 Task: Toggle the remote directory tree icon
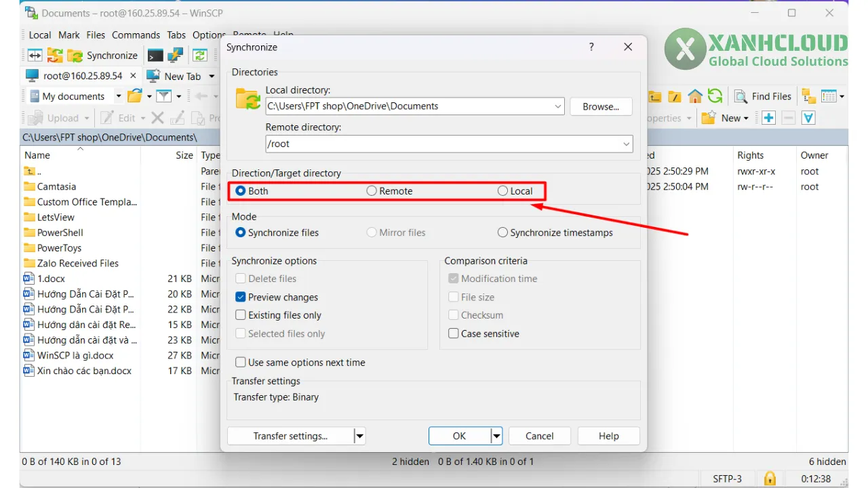point(808,96)
